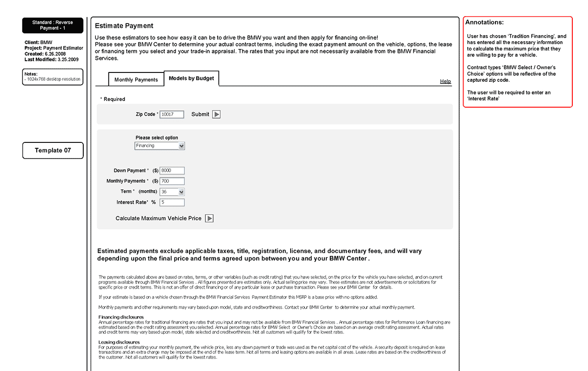Switch to the Monthly Payments tab
Screen dimensions: 588x371
(136, 80)
